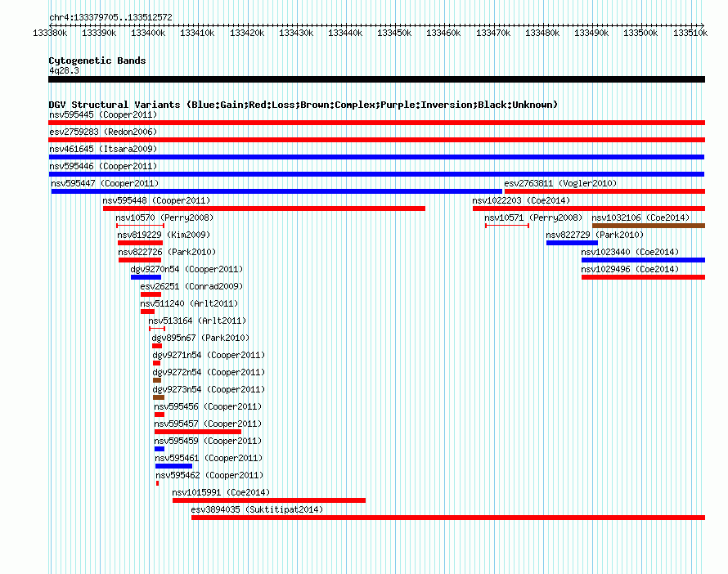This screenshot has width=728, height=574.
Task: Select nsv595447 (Cooper2011) label
Action: click(x=105, y=183)
